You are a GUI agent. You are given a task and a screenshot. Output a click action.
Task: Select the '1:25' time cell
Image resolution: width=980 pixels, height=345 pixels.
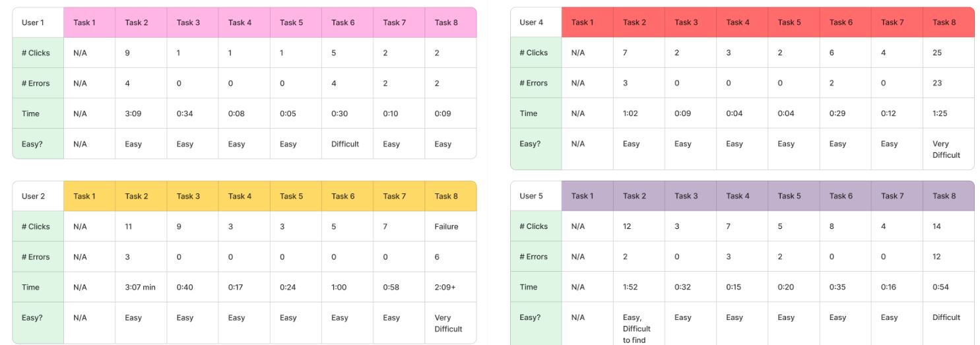(940, 113)
